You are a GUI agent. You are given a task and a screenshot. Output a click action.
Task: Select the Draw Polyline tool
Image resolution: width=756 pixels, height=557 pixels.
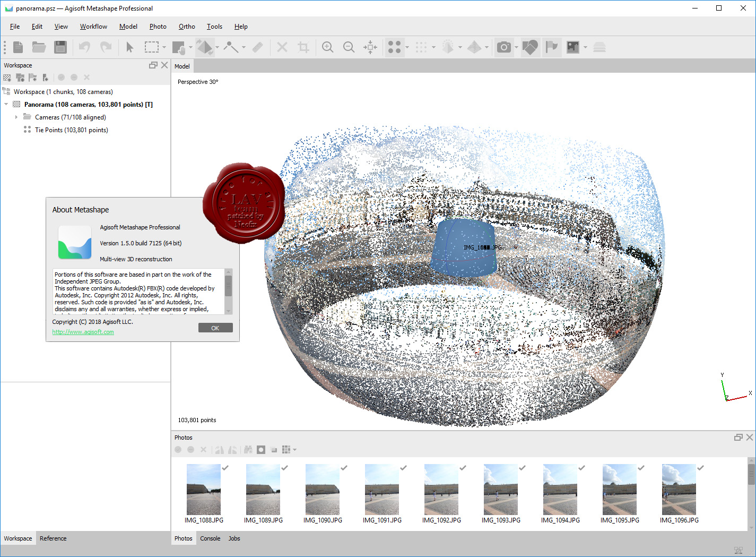231,47
